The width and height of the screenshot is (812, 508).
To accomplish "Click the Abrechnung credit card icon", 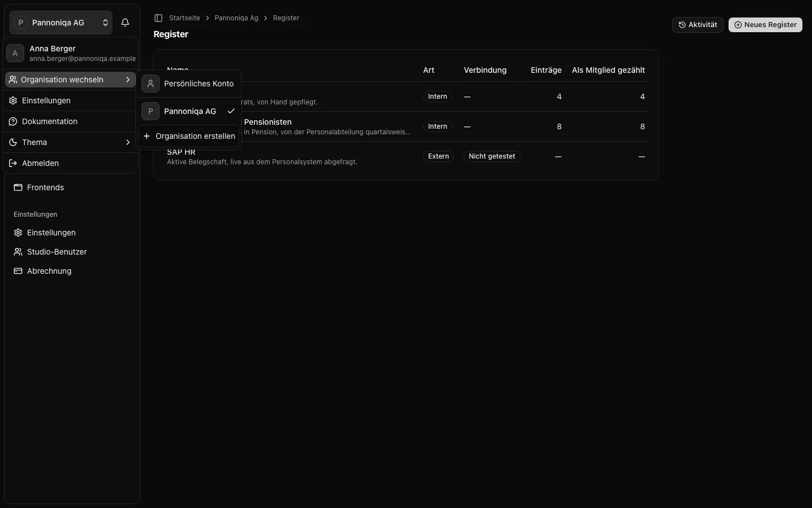I will tap(18, 271).
